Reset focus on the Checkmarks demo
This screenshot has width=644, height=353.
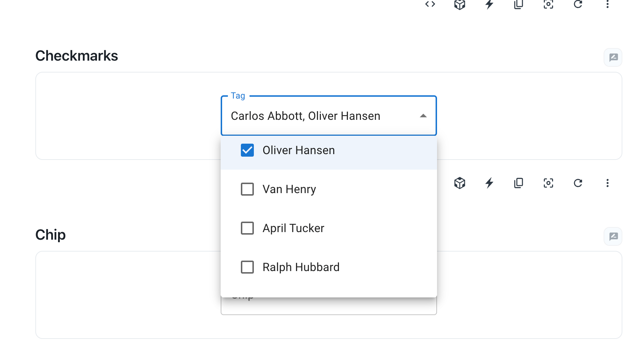coord(548,5)
